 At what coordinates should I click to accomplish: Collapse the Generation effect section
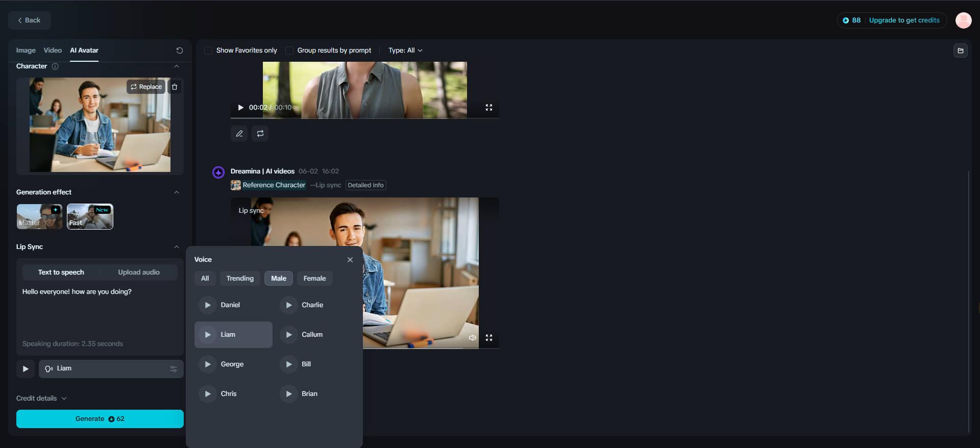[177, 192]
